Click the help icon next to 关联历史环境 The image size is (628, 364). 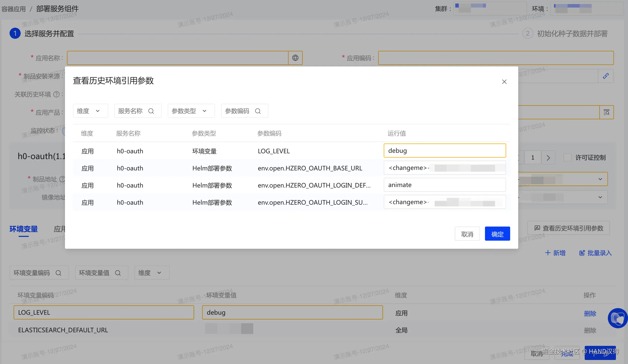(x=57, y=94)
